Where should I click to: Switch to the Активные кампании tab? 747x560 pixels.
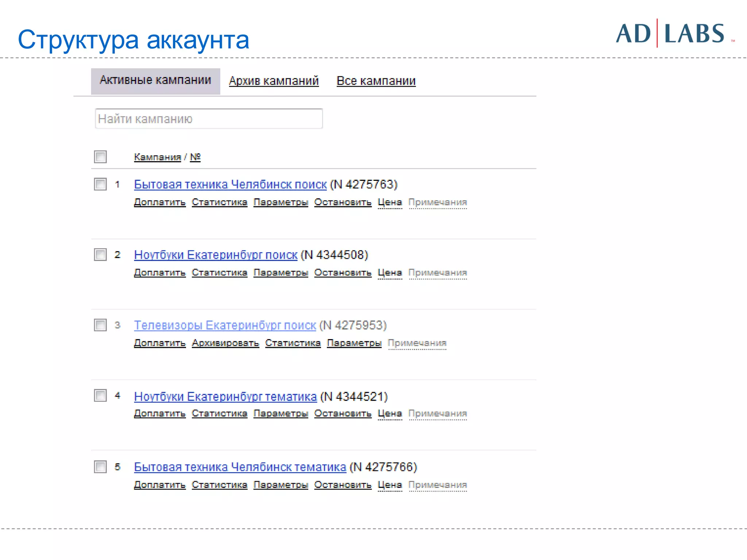coord(155,81)
